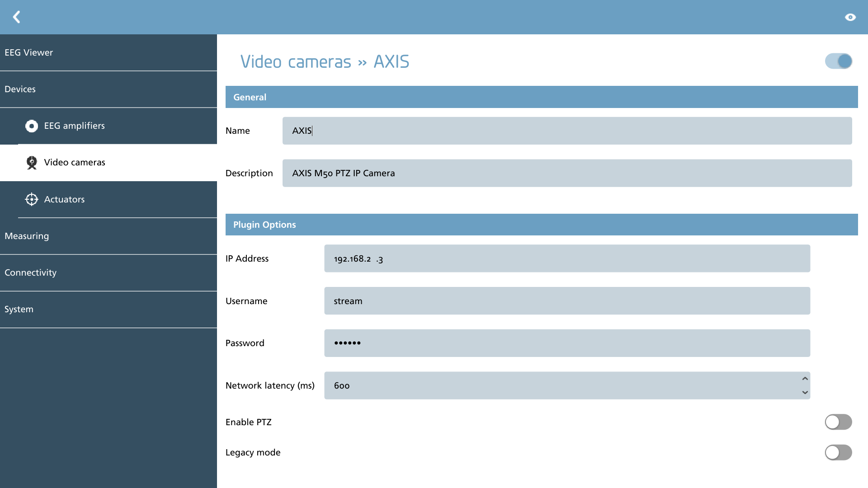
Task: Click the Enable PTZ label
Action: (x=249, y=422)
